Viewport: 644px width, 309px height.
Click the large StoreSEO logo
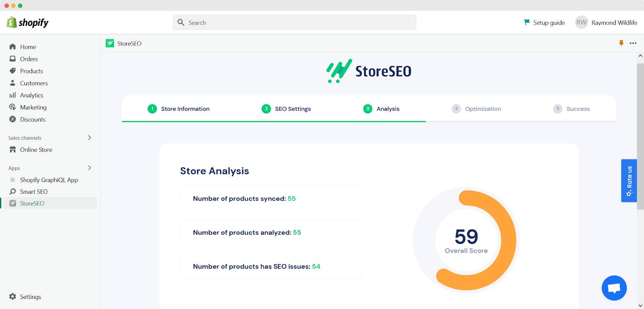pos(369,71)
